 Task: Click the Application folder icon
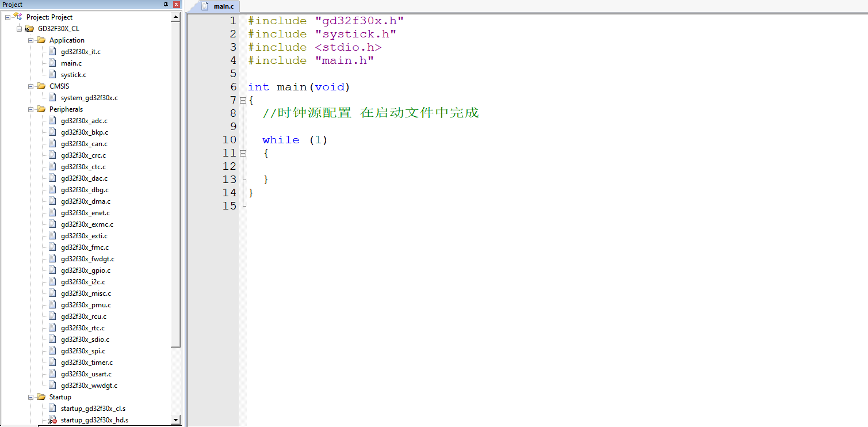(x=41, y=40)
